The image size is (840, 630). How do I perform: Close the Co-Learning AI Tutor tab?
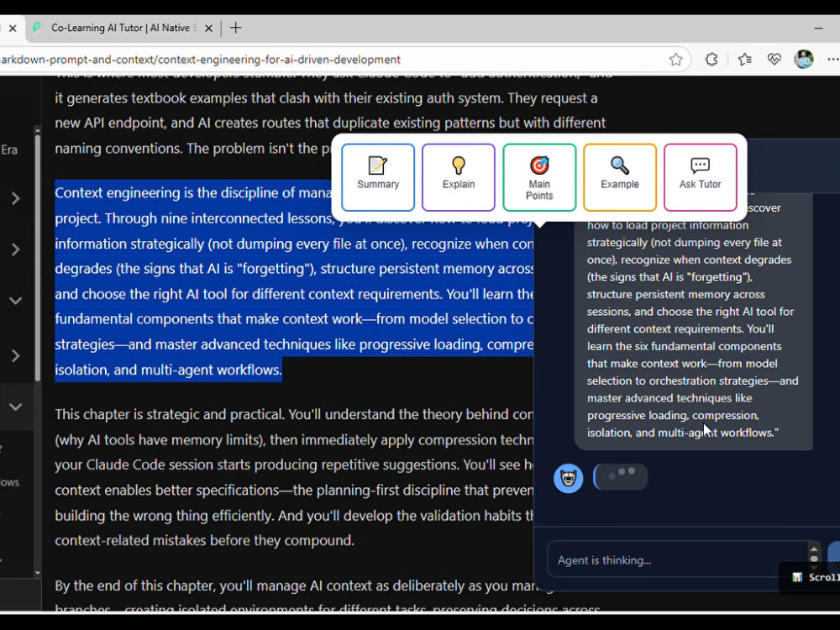209,29
